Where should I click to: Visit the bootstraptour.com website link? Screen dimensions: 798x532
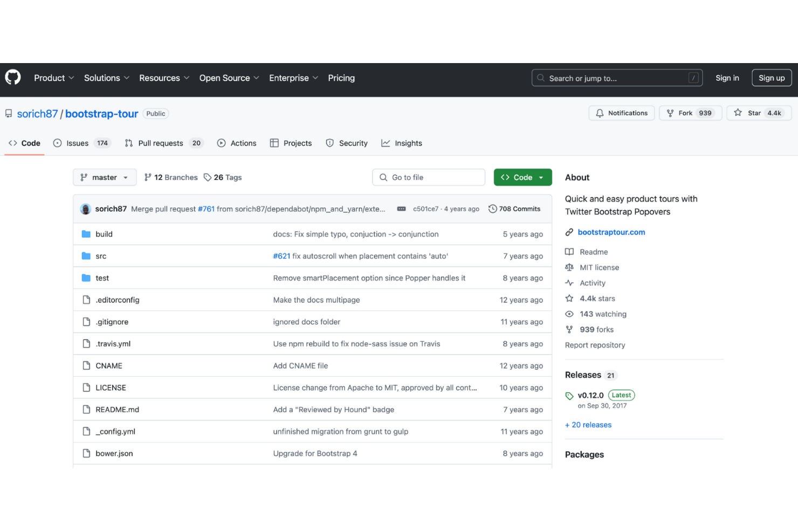[x=611, y=232]
